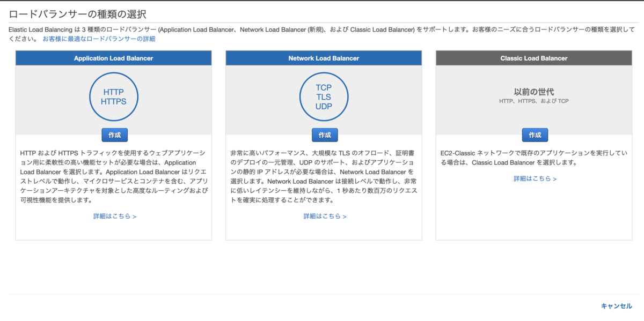Image resolution: width=644 pixels, height=321 pixels.
Task: Click the page title ロードバランサーの種類の選択
Action: (77, 14)
